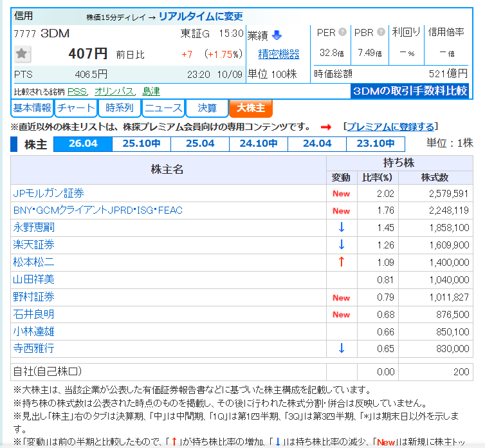This screenshot has width=485, height=448.
Task: Click the star favorite icon
Action: pyautogui.click(x=22, y=54)
